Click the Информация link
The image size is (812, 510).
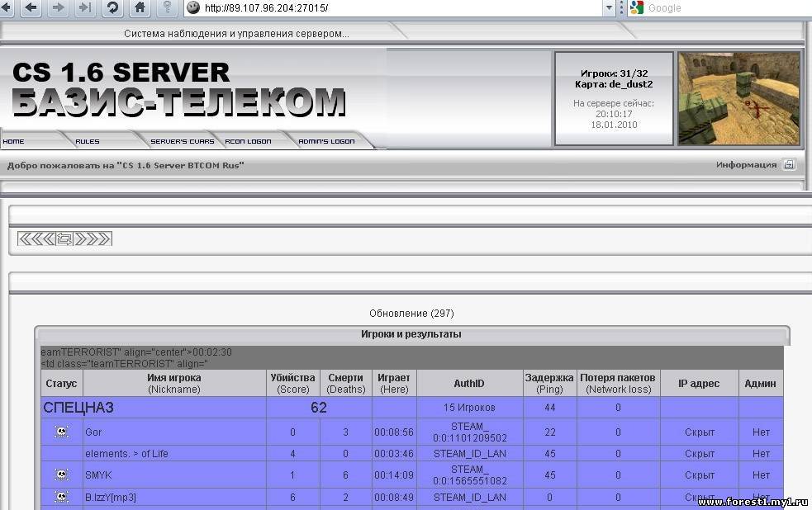pyautogui.click(x=746, y=164)
